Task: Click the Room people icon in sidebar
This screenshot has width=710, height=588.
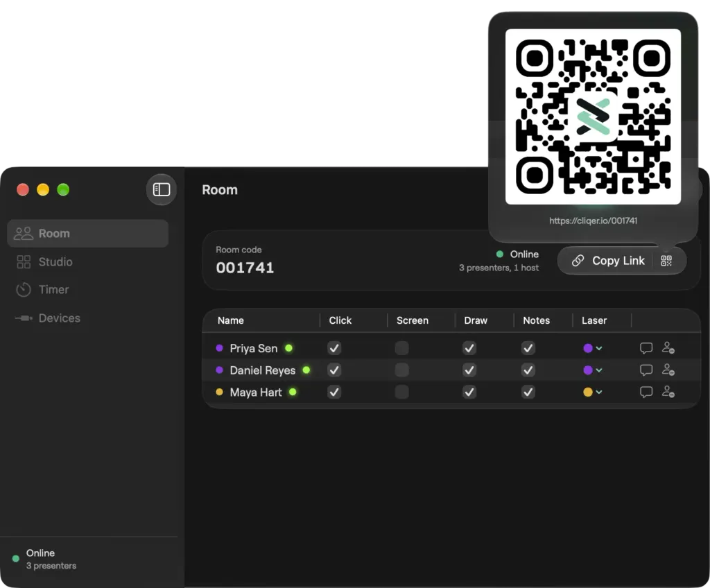Action: [24, 233]
